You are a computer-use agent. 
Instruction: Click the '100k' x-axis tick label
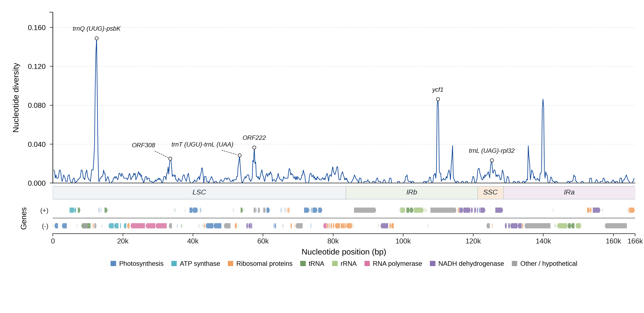point(403,241)
